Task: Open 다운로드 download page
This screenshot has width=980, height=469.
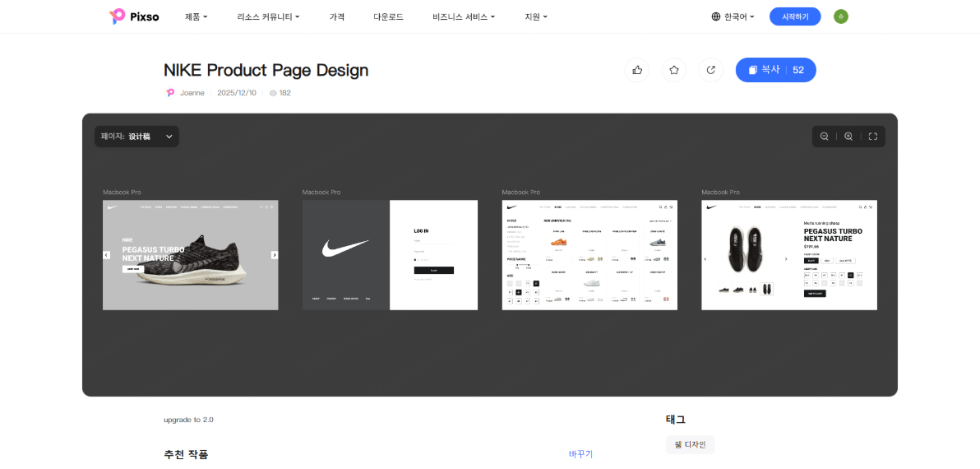Action: (388, 17)
